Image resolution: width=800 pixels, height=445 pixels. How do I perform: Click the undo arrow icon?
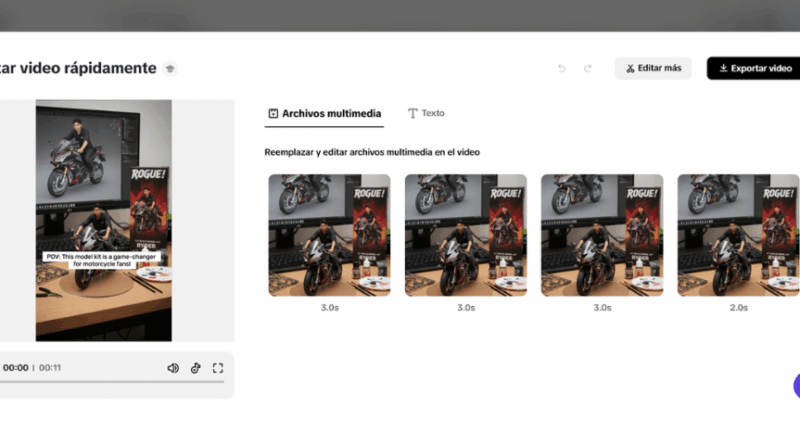click(x=562, y=68)
